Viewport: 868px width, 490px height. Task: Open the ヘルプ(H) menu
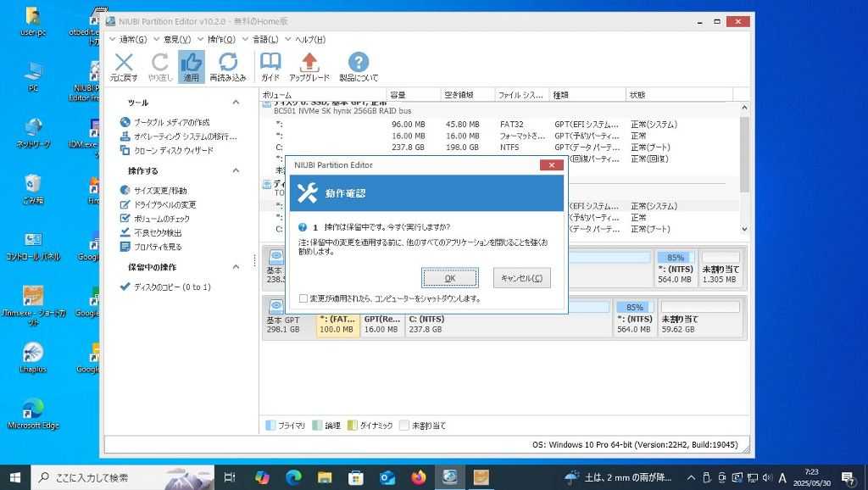309,39
